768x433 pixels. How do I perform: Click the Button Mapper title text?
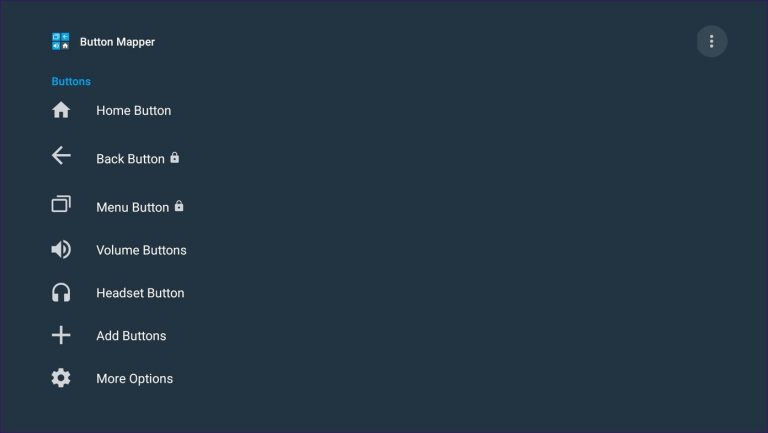pyautogui.click(x=117, y=42)
